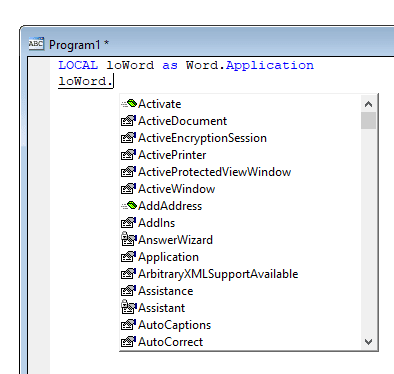
Task: Click the property icon beside AutoCaptions
Action: click(128, 325)
